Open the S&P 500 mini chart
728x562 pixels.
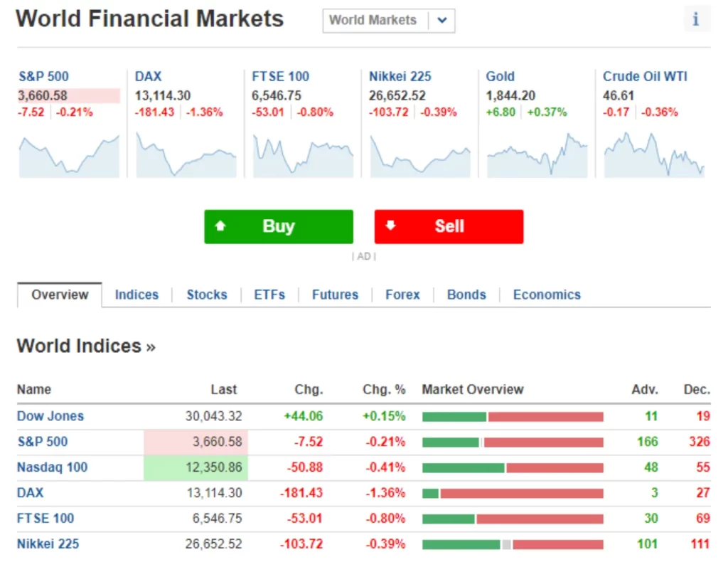pos(69,156)
